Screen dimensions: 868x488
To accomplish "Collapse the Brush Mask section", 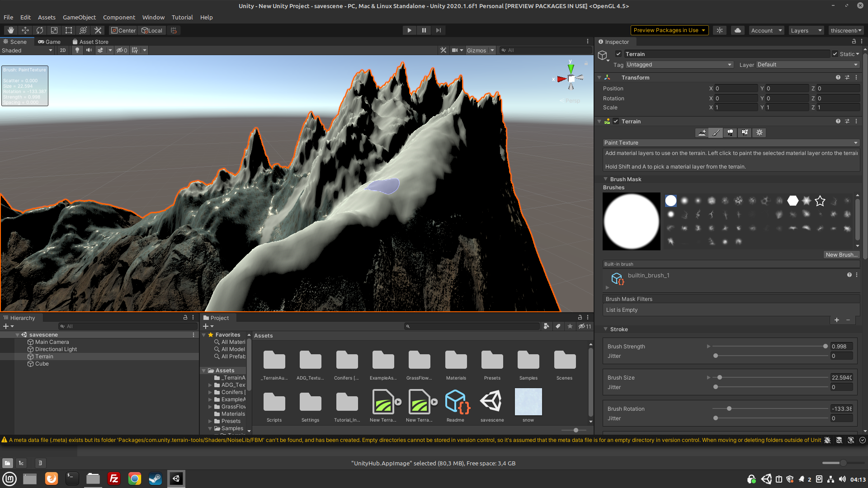I will click(605, 179).
